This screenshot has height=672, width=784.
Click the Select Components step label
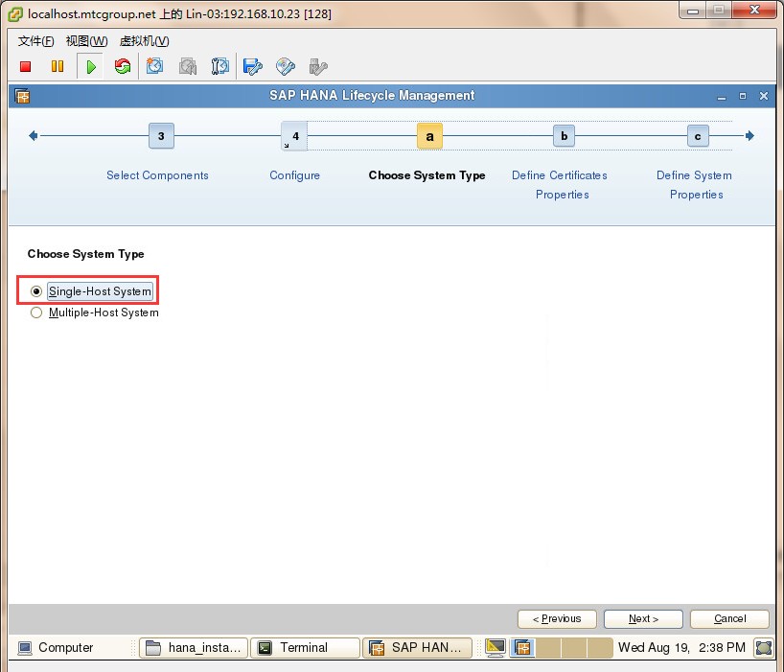click(x=157, y=175)
